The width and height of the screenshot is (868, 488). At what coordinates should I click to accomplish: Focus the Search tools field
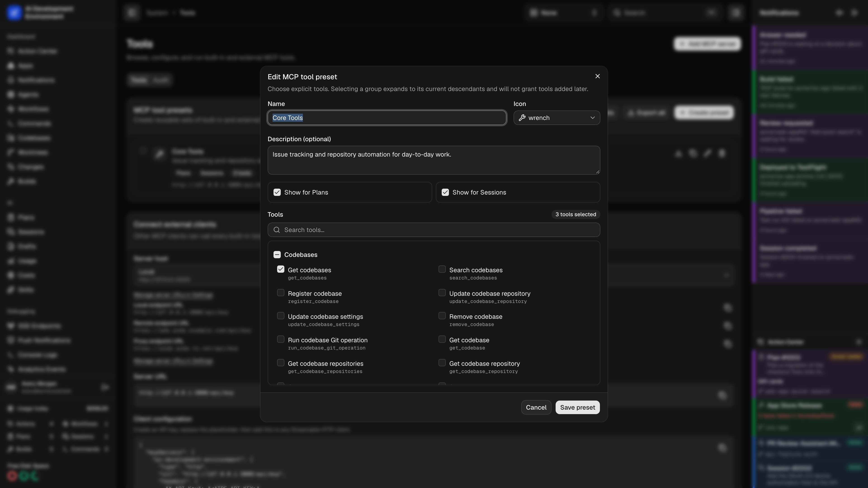434,230
